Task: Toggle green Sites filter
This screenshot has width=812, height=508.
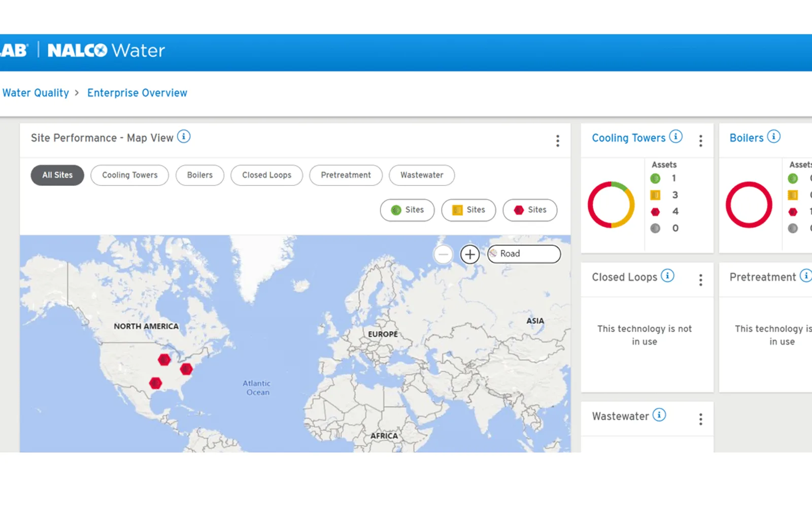Action: coord(407,210)
